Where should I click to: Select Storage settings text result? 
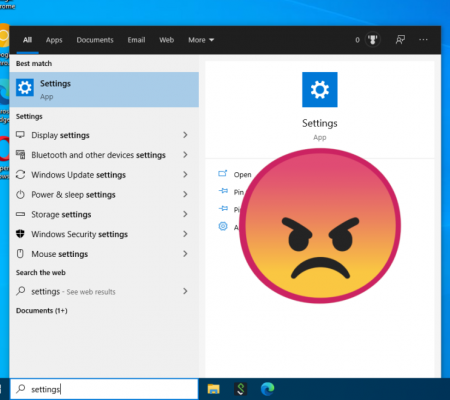[61, 215]
